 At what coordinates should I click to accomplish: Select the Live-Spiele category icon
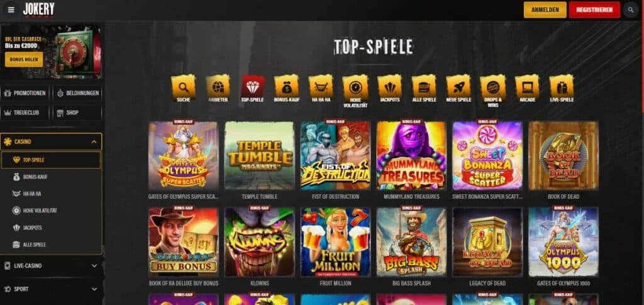tap(562, 87)
